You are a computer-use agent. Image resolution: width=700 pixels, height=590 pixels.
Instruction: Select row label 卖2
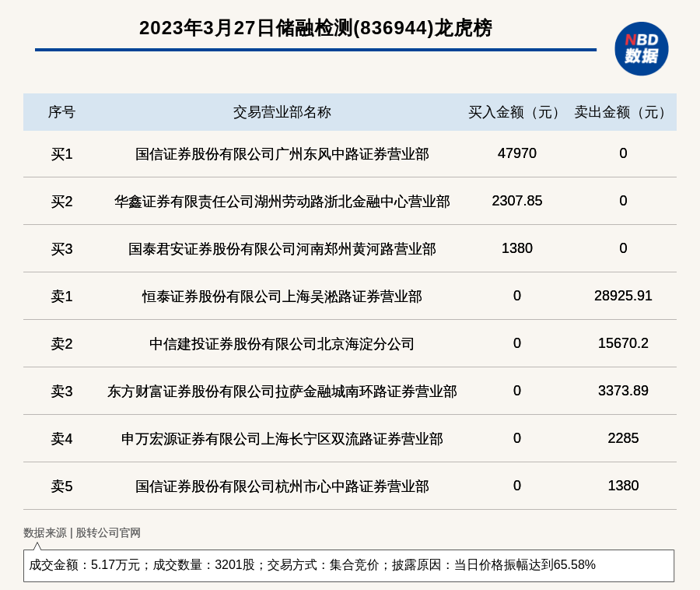61,344
